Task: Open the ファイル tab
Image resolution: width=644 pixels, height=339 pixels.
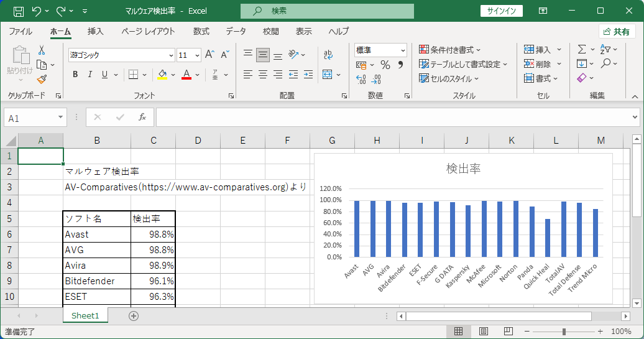Action: 21,31
